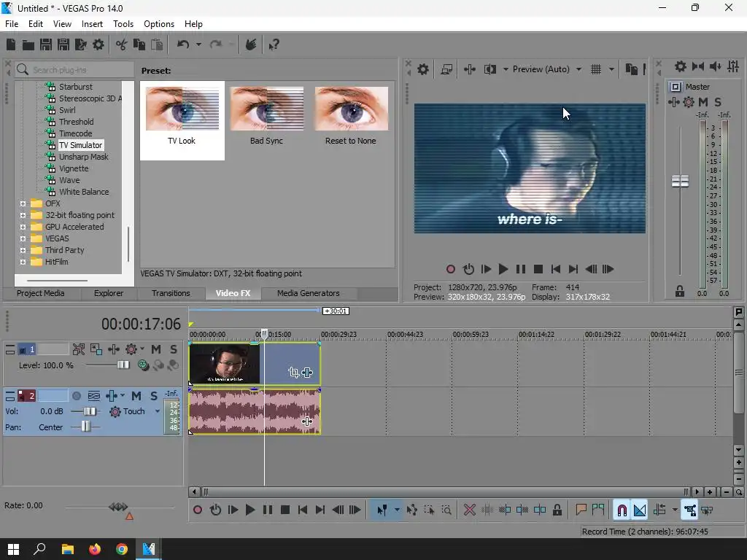747x560 pixels.
Task: Insert a marker from the bottom toolbar
Action: coord(581,510)
